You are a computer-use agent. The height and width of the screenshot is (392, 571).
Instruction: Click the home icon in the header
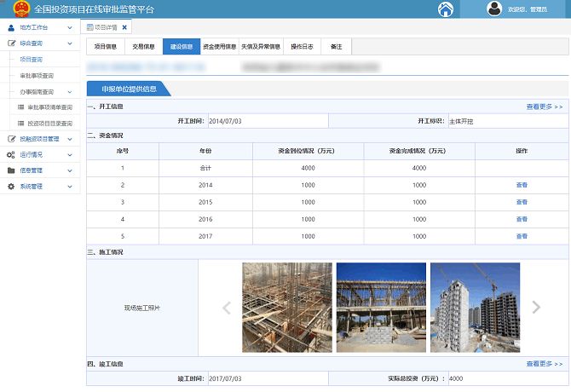click(445, 9)
